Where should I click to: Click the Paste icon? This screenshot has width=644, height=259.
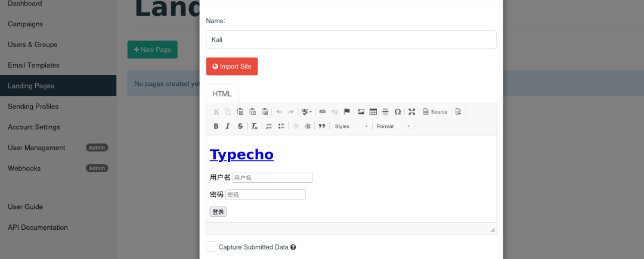[x=241, y=112]
